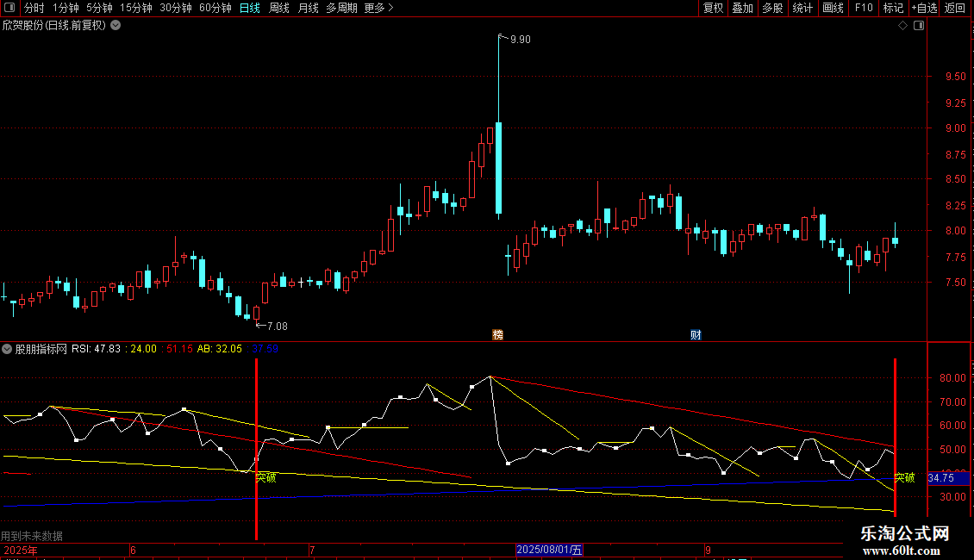Switch to 60分钟 period
Image resolution: width=974 pixels, height=560 pixels.
pos(215,8)
